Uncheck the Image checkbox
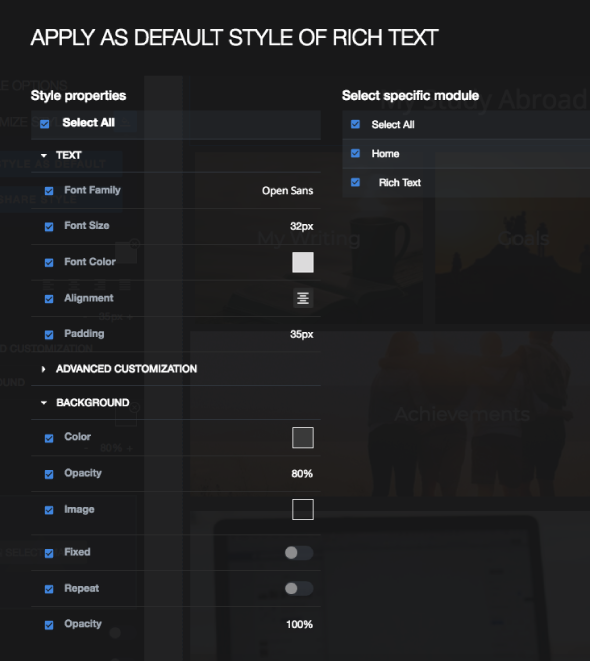Viewport: 590px width, 661px height. coord(49,510)
